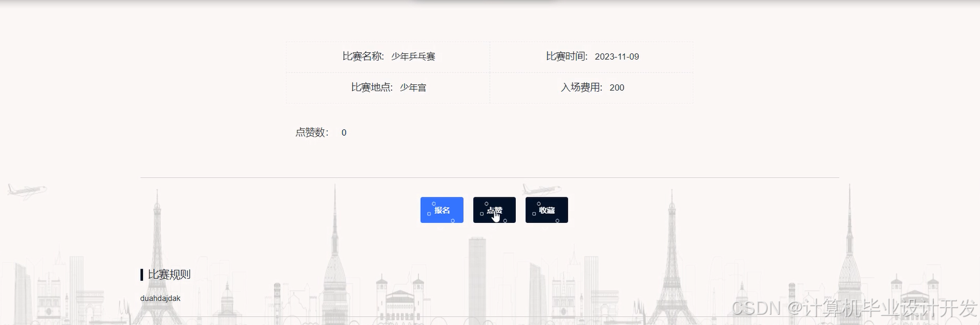Image resolution: width=980 pixels, height=325 pixels.
Task: Select the venue value 少年宫
Action: click(413, 87)
